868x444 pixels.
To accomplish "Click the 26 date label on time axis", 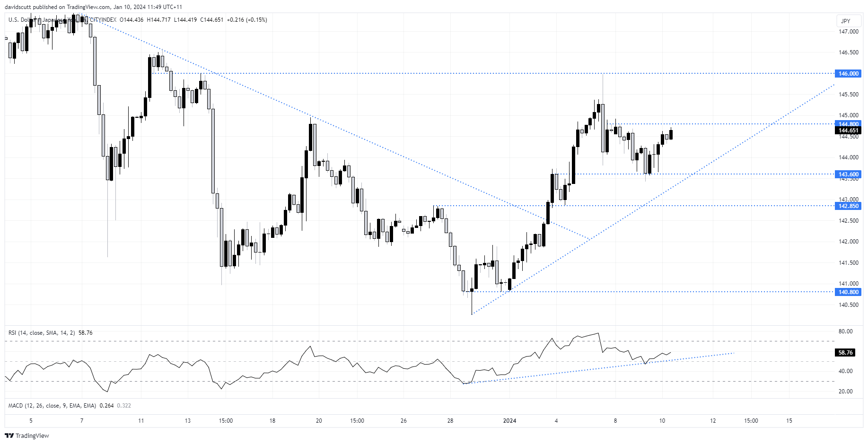I will pos(403,421).
